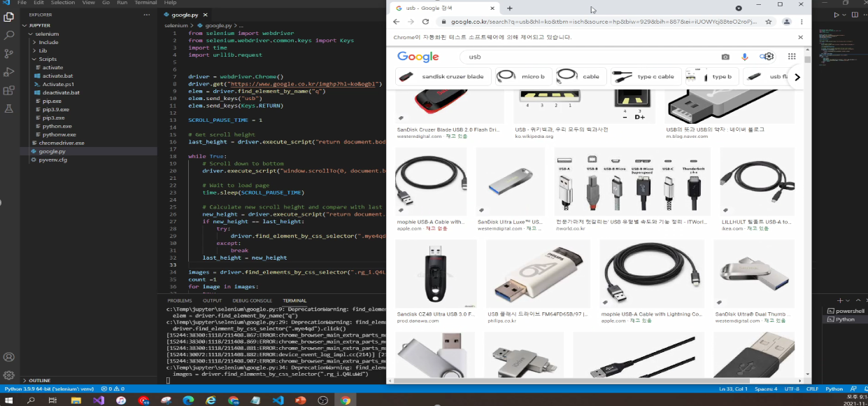Switch to the DEBUG CONSOLE tab
Viewport: 868px width, 406px height.
pyautogui.click(x=252, y=300)
